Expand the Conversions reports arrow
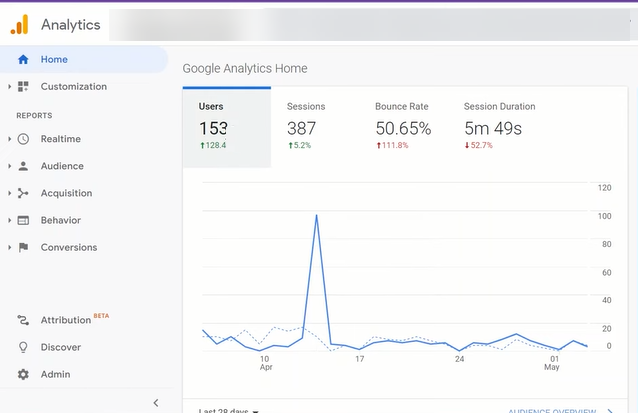This screenshot has height=413, width=638. coord(9,247)
